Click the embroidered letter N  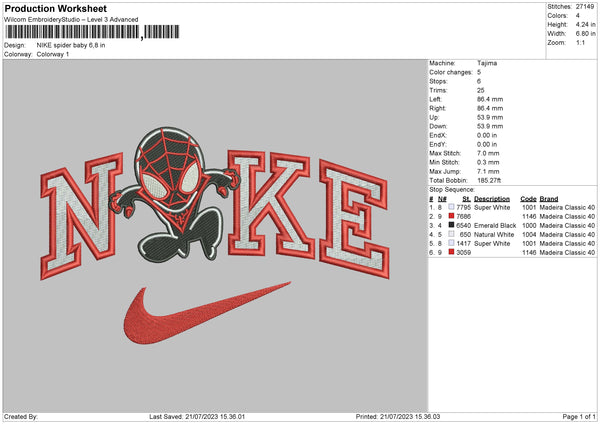[x=81, y=217]
